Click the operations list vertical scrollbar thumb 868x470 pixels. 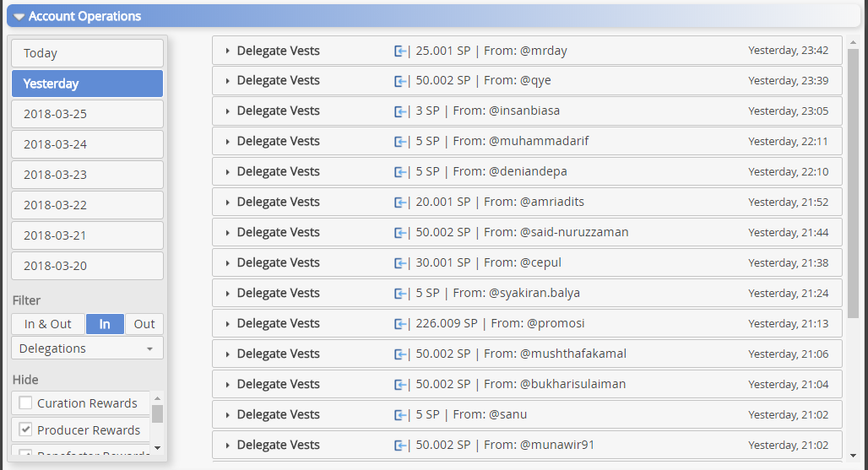[x=853, y=181]
